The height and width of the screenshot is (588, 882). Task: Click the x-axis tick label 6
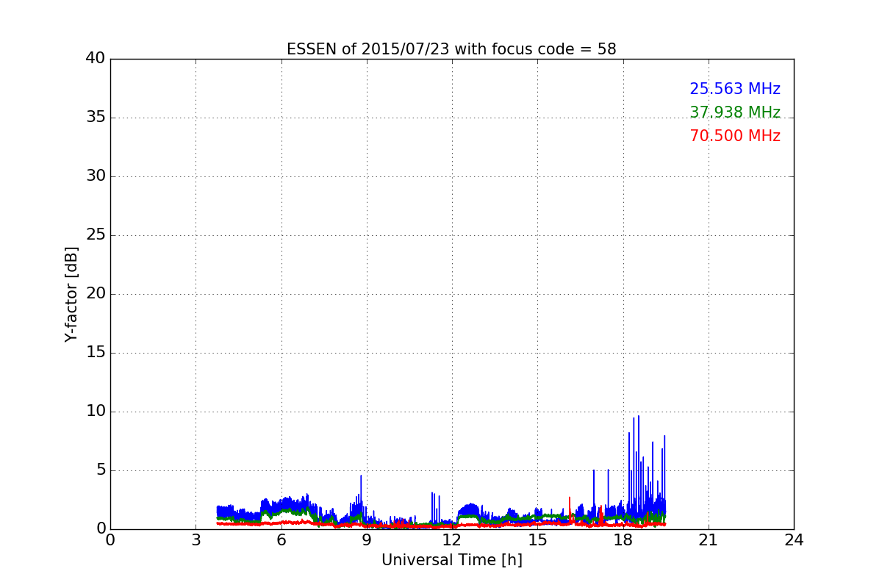282,539
